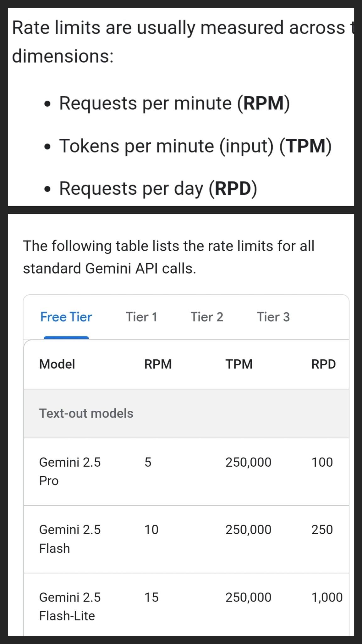Screen dimensions: 362x644
Task: Select the Tier 2 tab
Action: 207,317
